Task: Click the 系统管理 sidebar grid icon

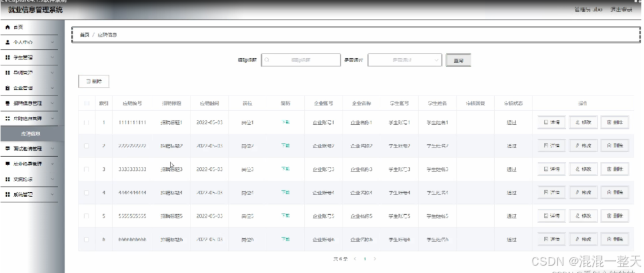Action: [7, 194]
